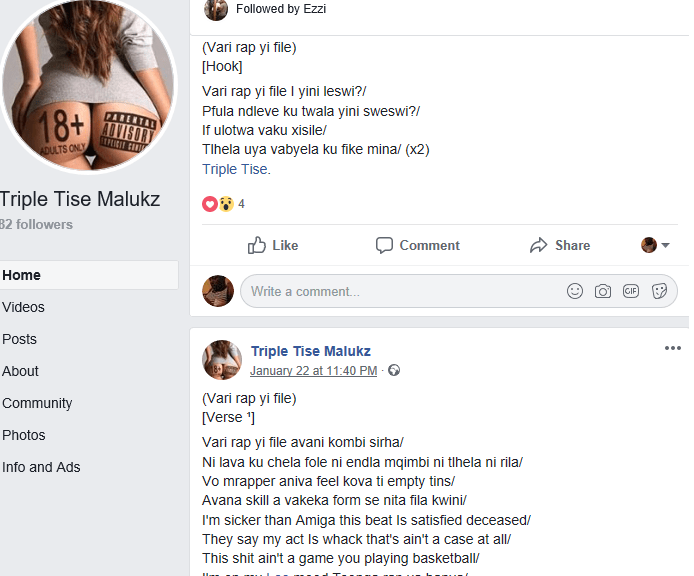
Task: Like the Vari rap yi file post
Action: point(273,245)
